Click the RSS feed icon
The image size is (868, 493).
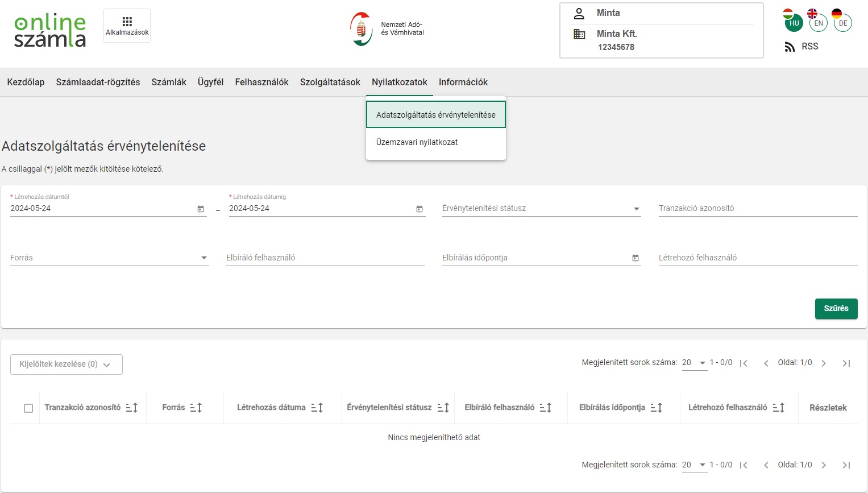point(790,47)
